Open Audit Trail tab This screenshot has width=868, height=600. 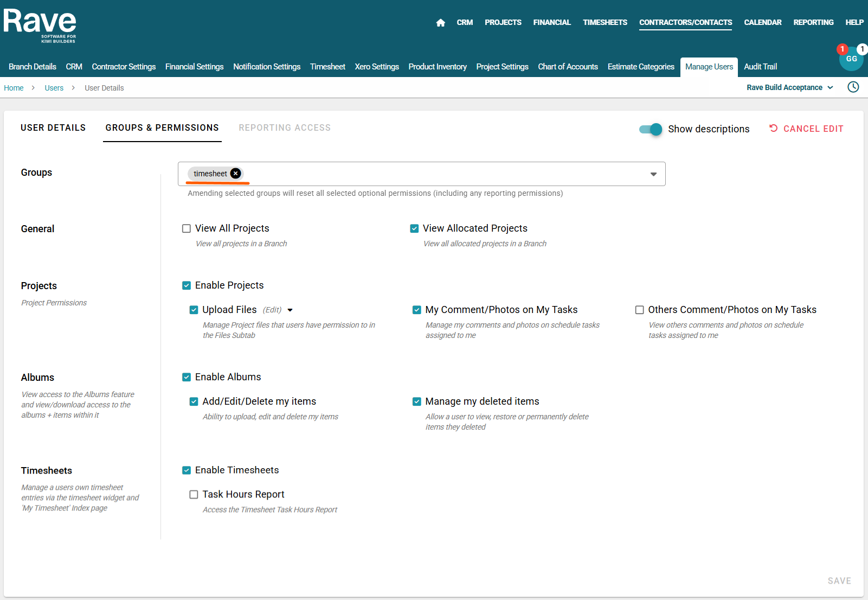[x=760, y=67]
